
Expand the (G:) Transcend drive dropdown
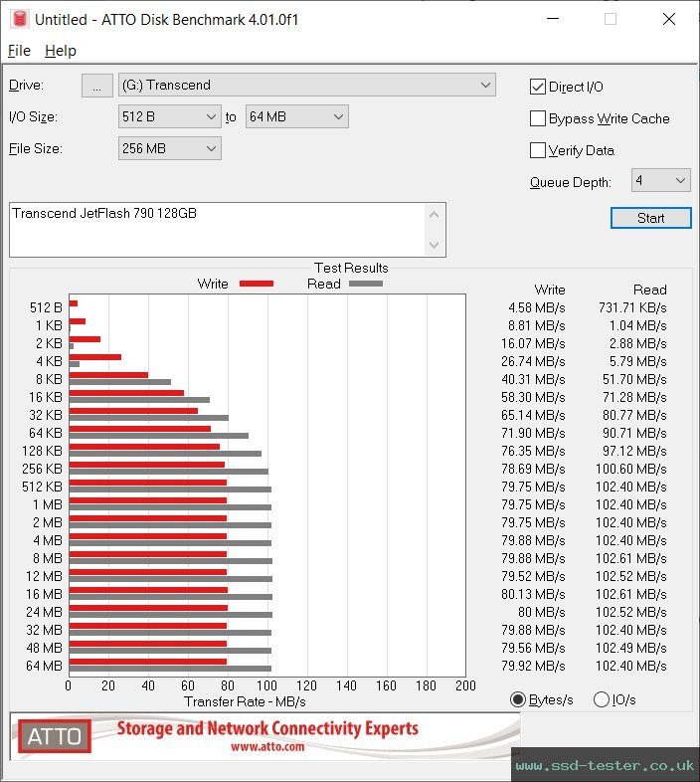(306, 85)
